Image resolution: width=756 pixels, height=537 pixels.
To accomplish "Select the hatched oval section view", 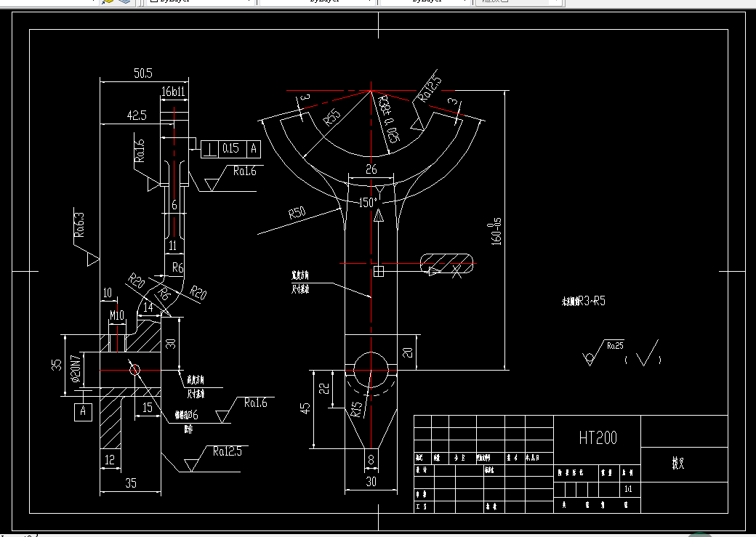I will tap(446, 265).
